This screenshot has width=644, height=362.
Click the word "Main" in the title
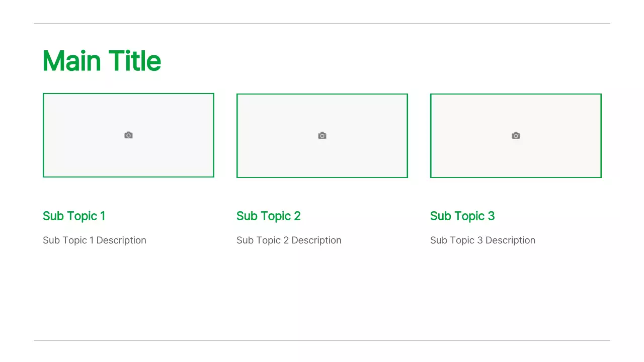pos(71,61)
